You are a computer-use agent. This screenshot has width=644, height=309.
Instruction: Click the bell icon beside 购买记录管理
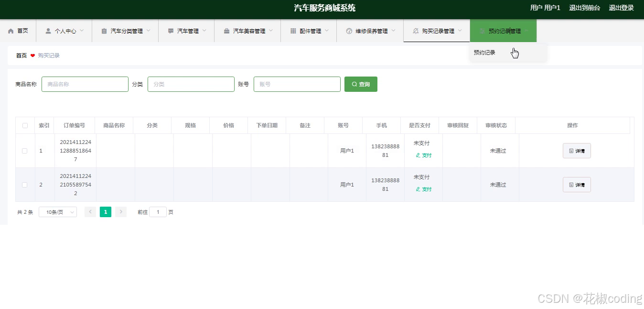pyautogui.click(x=416, y=31)
